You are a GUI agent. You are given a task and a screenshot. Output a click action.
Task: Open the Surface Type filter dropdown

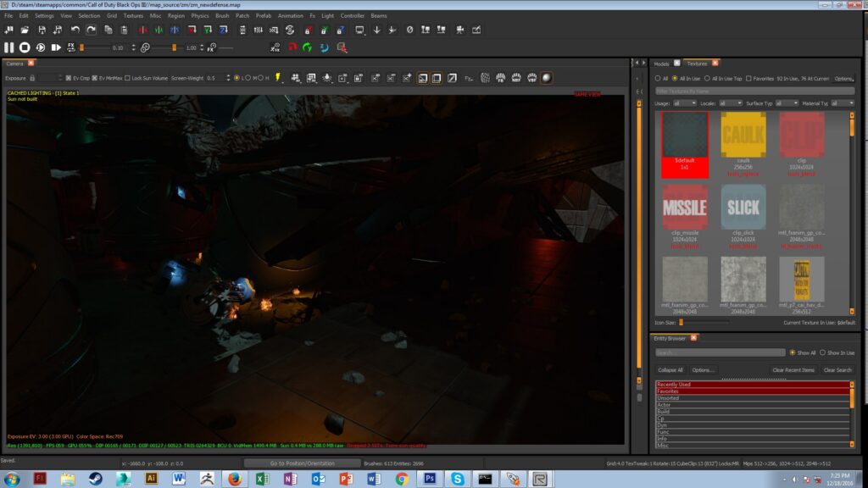click(786, 103)
